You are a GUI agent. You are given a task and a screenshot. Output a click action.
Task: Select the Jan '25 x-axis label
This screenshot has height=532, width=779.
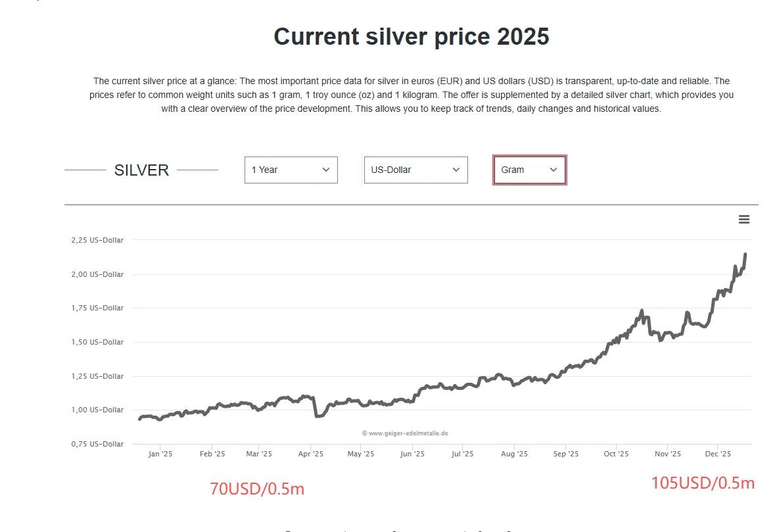pos(160,454)
